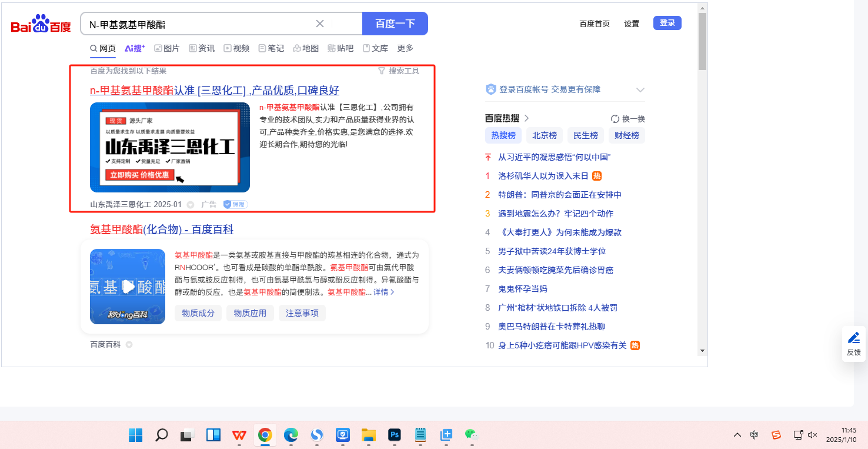This screenshot has height=449, width=868.
Task: Switch to the 图片 search tab
Action: click(167, 48)
